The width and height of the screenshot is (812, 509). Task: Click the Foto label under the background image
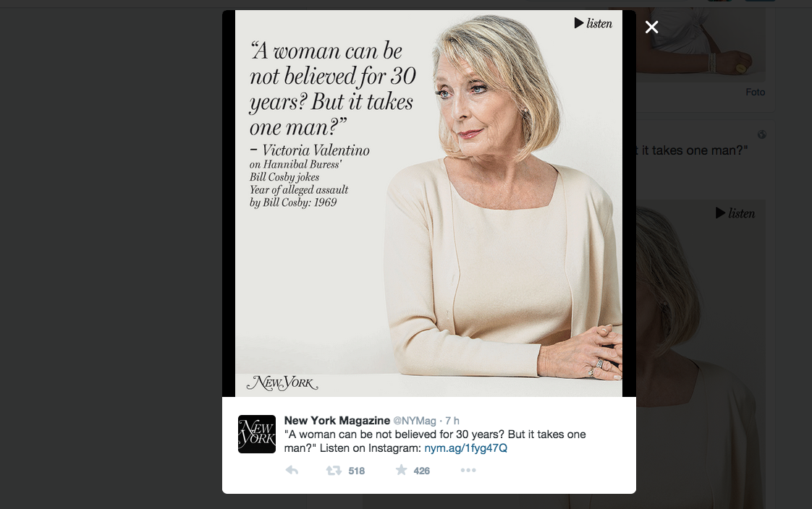756,92
